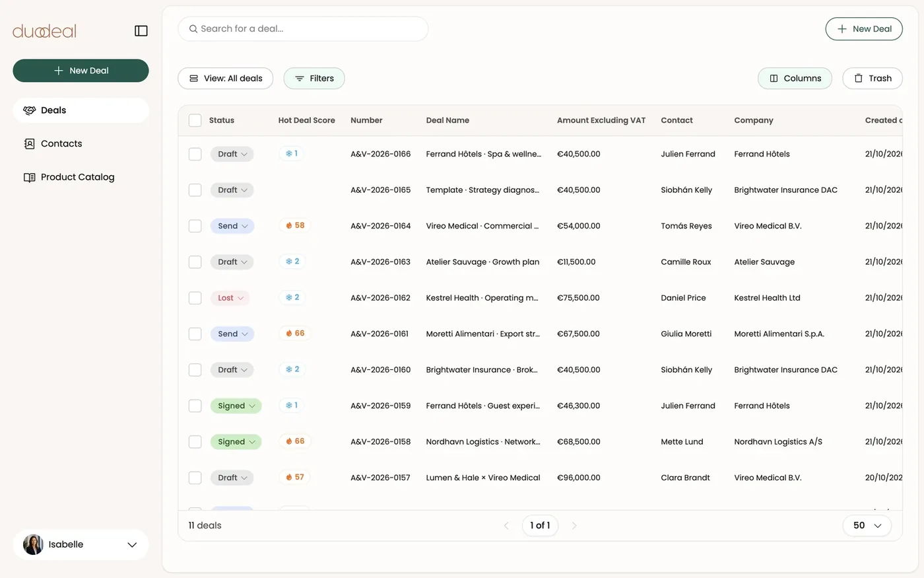Image resolution: width=924 pixels, height=578 pixels.
Task: Focus the Search for a deal field
Action: 303,29
